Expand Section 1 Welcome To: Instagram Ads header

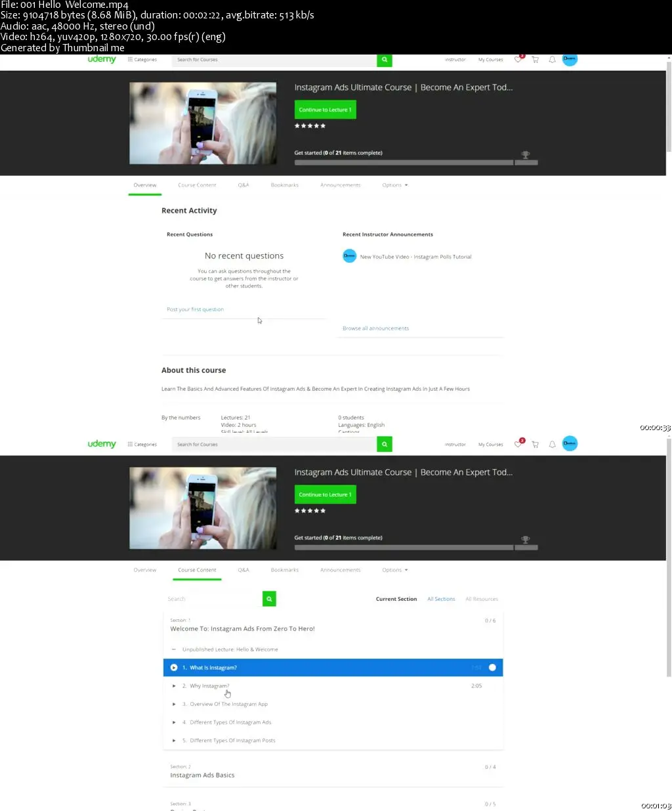(x=333, y=625)
